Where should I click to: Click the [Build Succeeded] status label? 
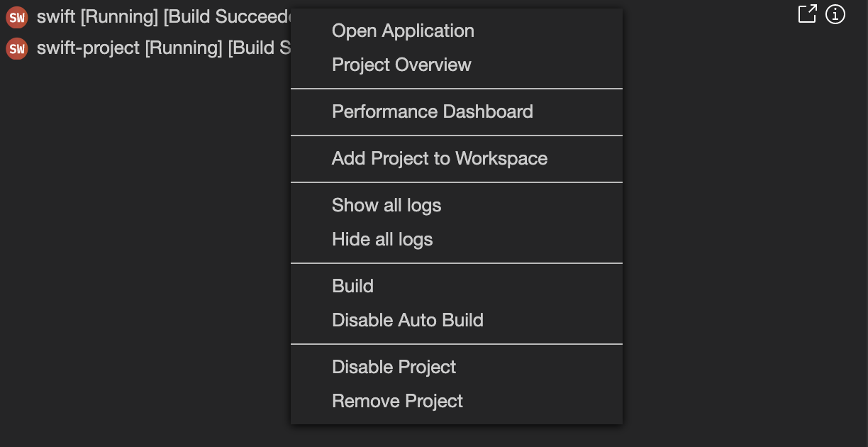point(227,16)
